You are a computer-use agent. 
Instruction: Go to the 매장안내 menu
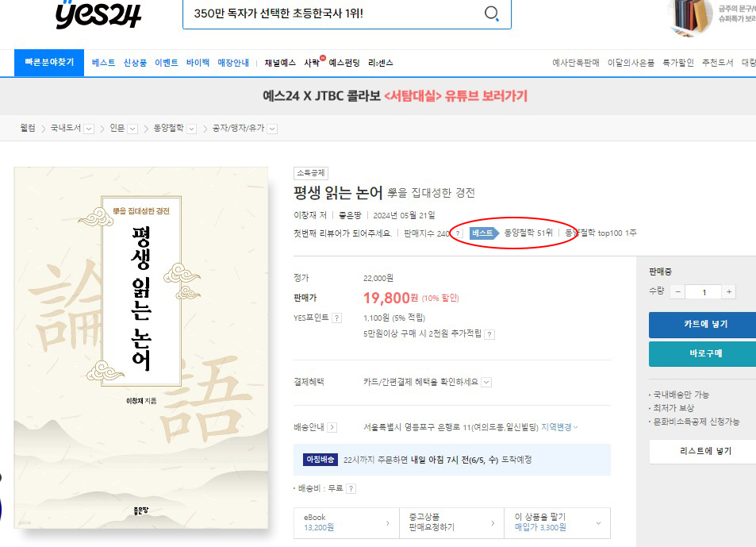point(233,63)
